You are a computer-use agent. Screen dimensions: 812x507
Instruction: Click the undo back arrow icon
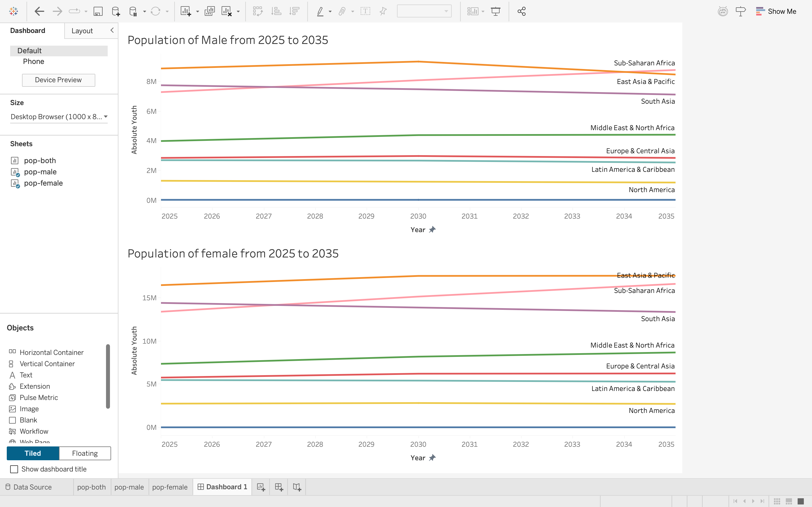[39, 11]
